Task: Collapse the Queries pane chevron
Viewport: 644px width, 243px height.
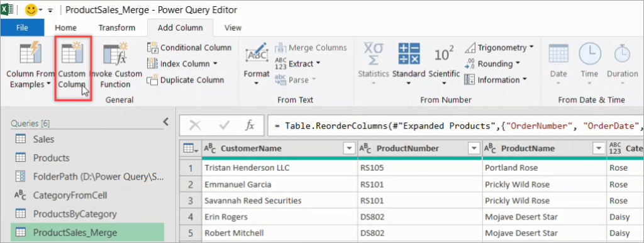Action: [165, 122]
